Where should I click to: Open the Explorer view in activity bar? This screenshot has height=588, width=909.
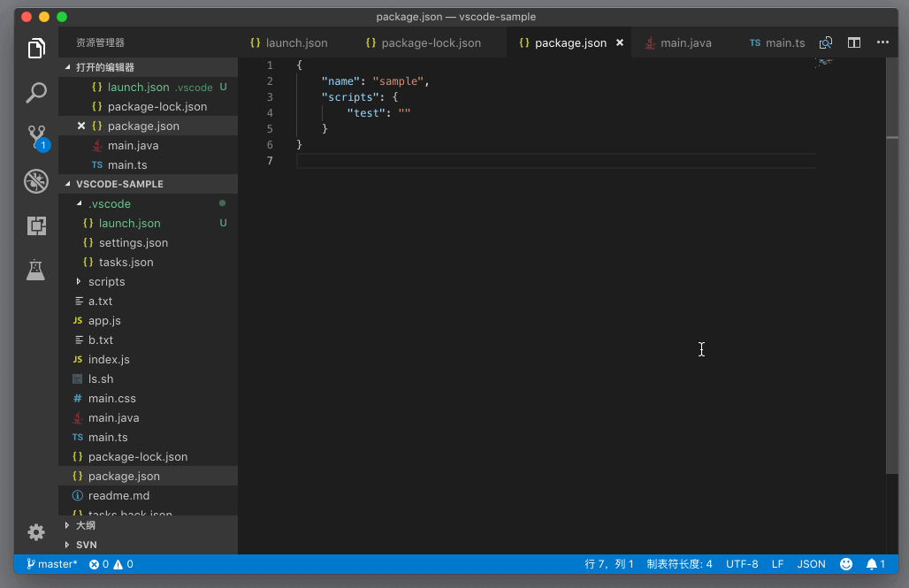click(36, 49)
